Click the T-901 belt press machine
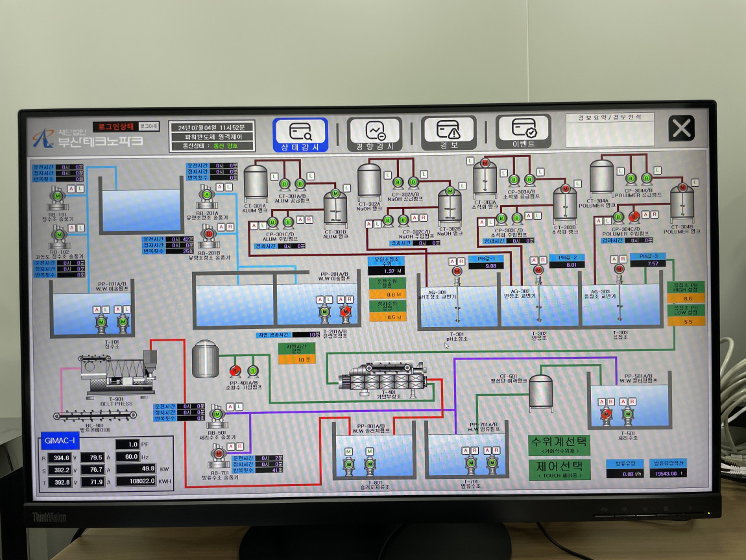Image resolution: width=746 pixels, height=560 pixels. coord(118,373)
